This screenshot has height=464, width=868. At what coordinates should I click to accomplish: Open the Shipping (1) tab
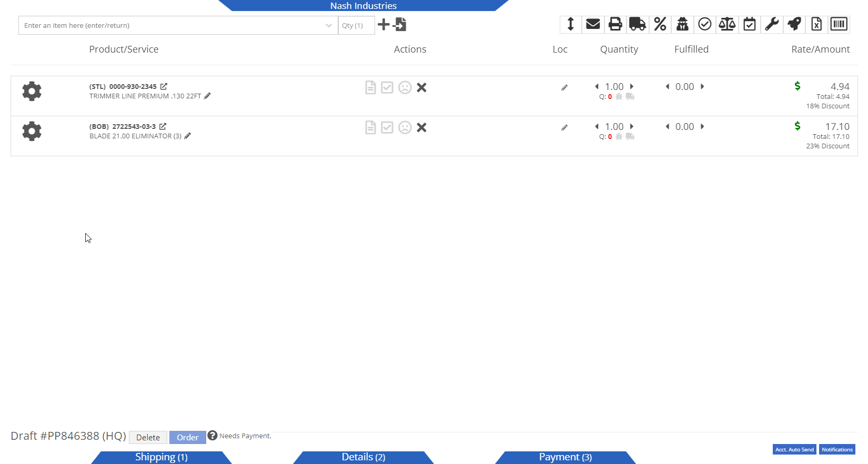pyautogui.click(x=162, y=457)
